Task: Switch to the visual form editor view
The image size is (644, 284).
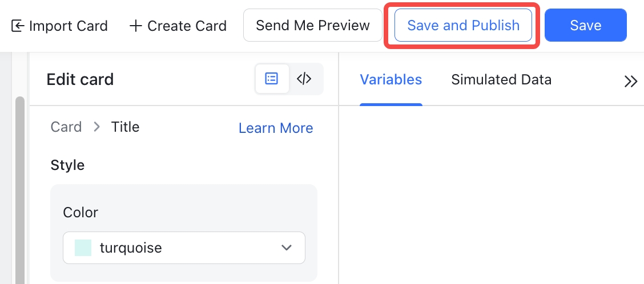Action: click(x=272, y=79)
